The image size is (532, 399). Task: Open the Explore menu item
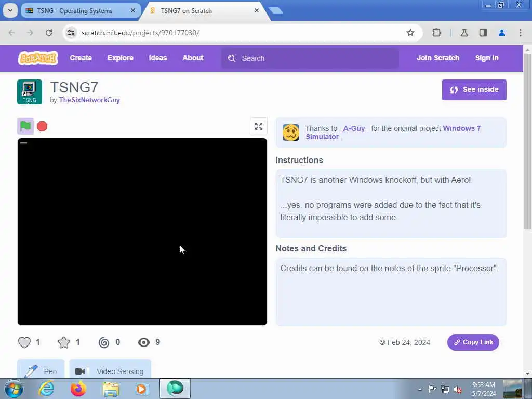point(121,58)
